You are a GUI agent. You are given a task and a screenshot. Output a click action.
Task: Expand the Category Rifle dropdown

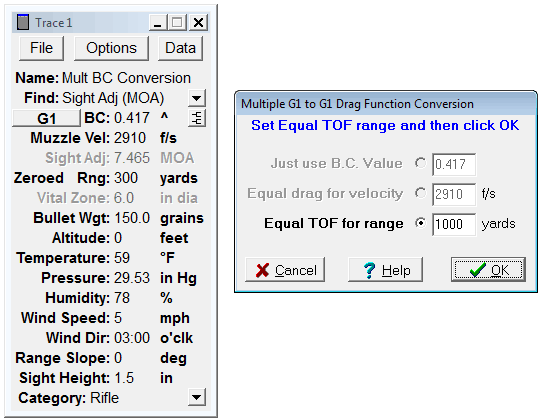pyautogui.click(x=197, y=397)
